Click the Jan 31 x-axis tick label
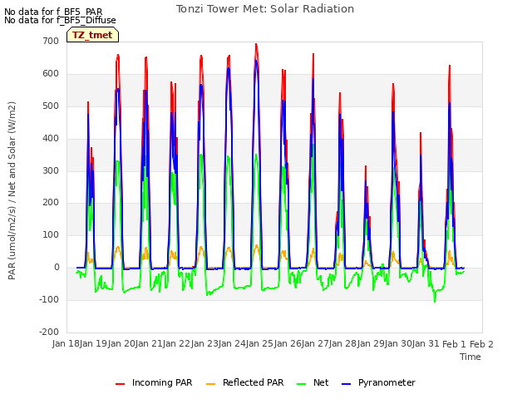 [426, 344]
